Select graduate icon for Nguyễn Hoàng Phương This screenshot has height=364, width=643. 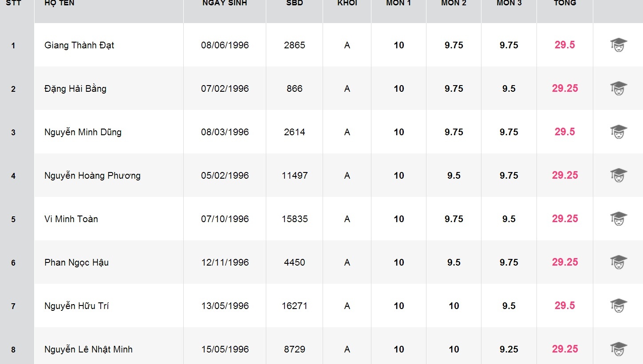(619, 176)
